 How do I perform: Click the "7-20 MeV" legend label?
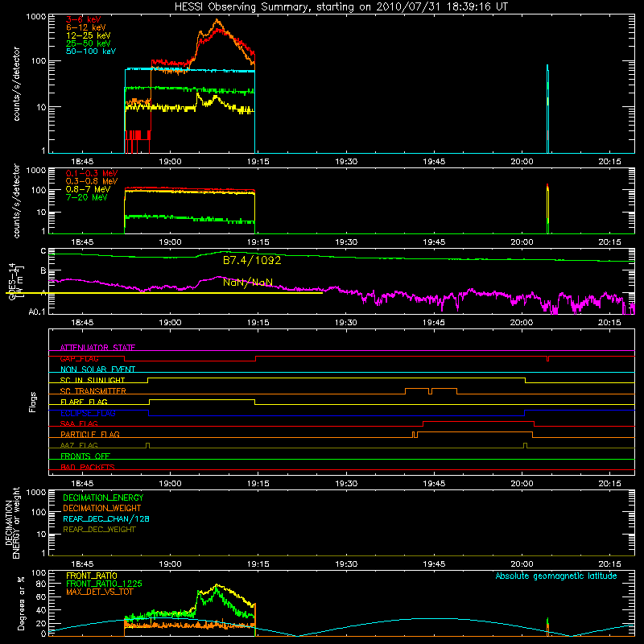[x=86, y=197]
